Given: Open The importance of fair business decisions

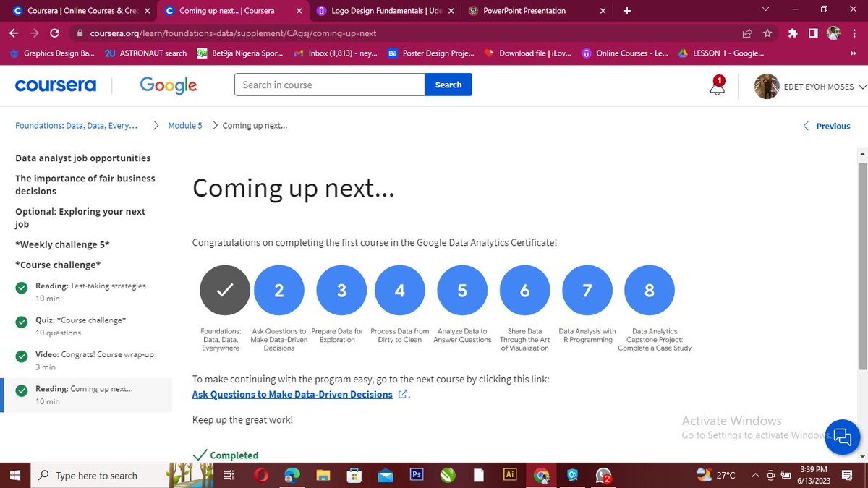Looking at the screenshot, I should click(85, 184).
